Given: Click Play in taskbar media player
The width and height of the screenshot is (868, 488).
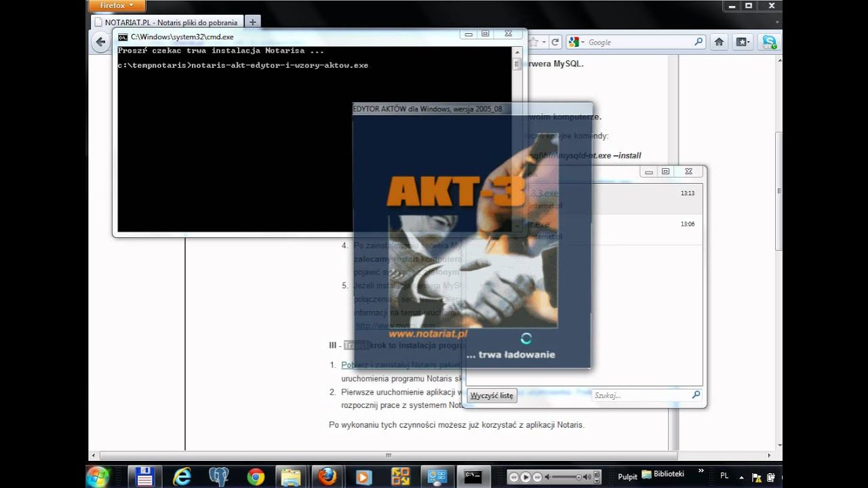Looking at the screenshot, I should pos(526,477).
